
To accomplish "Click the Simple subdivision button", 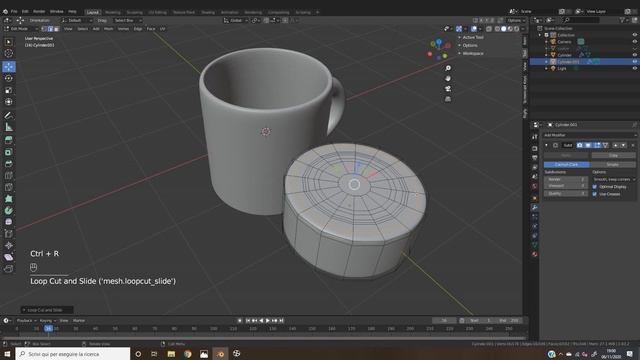I will pos(613,164).
